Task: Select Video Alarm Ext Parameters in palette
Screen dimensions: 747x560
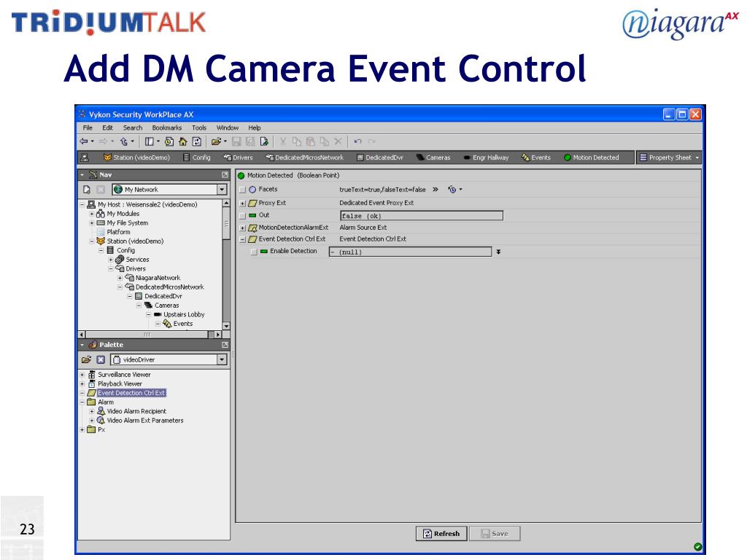Action: [x=145, y=421]
